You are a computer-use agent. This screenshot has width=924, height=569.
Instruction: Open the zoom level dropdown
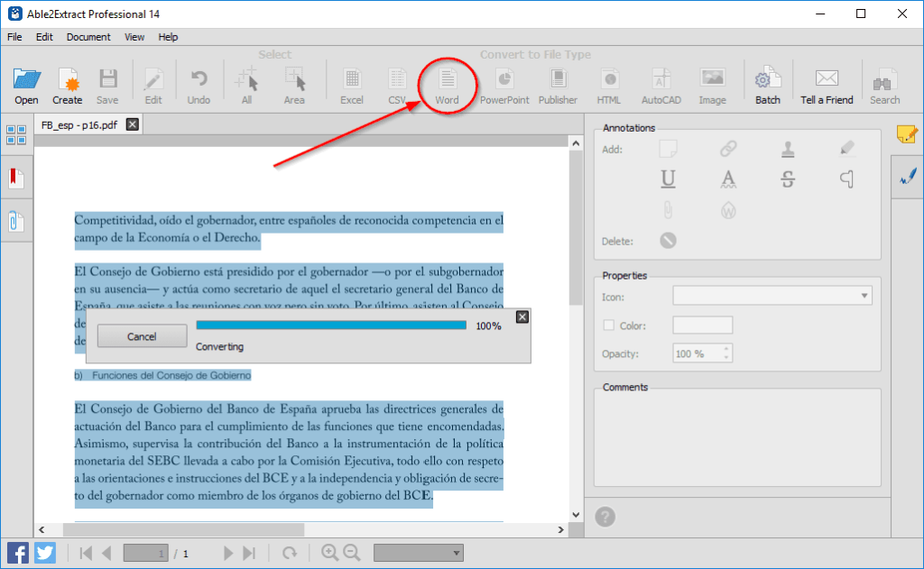[x=418, y=552]
